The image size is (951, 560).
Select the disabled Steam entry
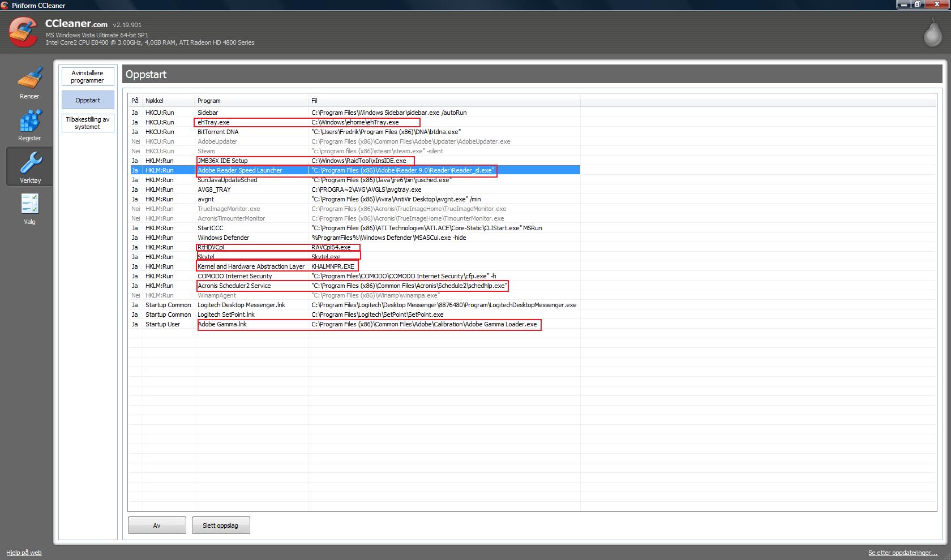(354, 151)
